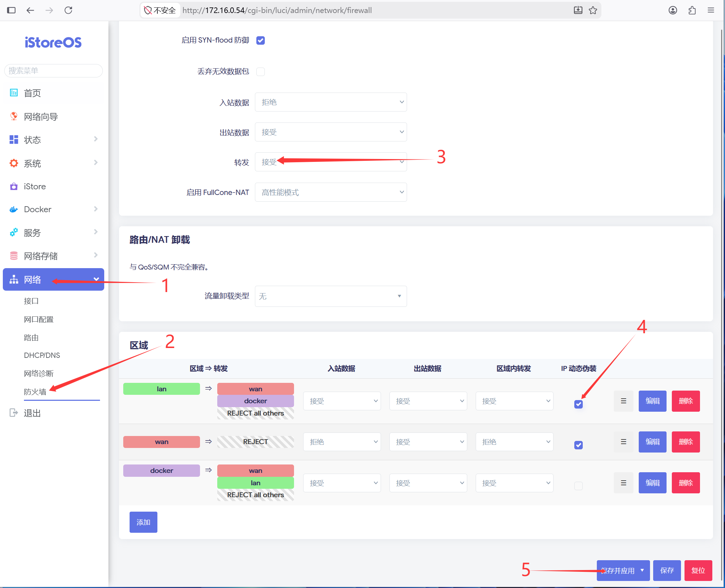Click the iStoreOS logo
Screen dimensions: 725x588
(x=53, y=43)
